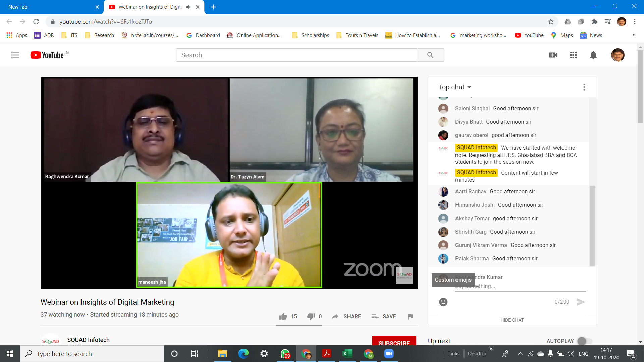Open the Windows Action Center notifications
Image resolution: width=644 pixels, height=362 pixels.
(631, 354)
